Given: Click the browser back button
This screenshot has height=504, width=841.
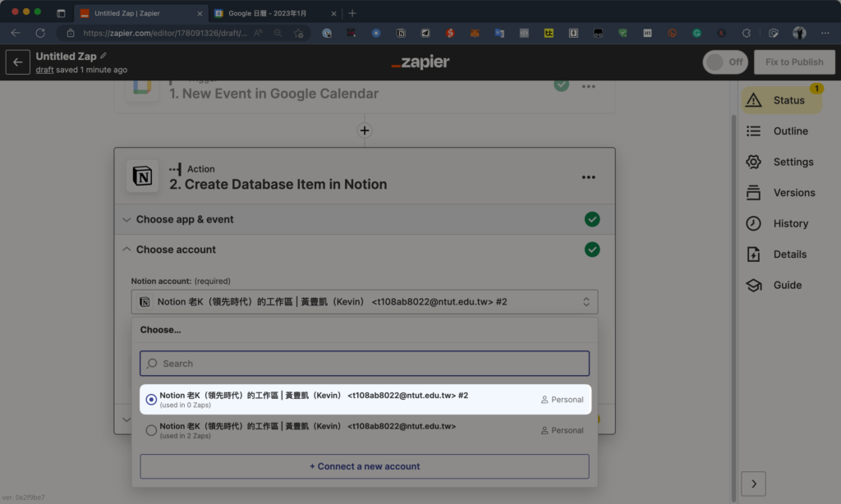Looking at the screenshot, I should [x=16, y=33].
